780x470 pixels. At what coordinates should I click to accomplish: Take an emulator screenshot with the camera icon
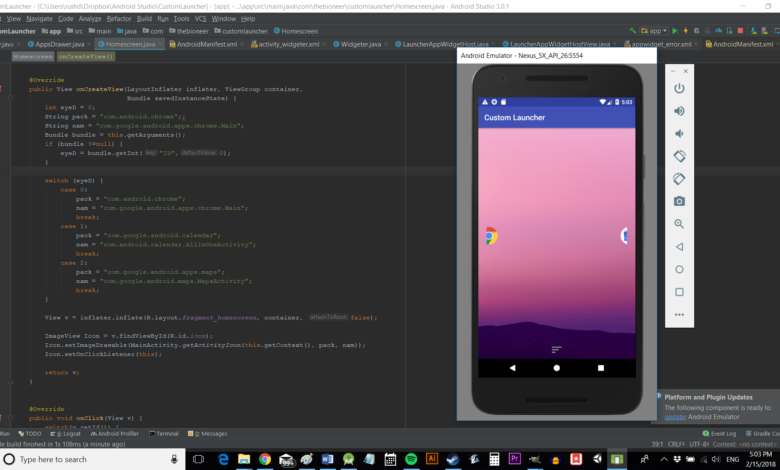(x=679, y=201)
